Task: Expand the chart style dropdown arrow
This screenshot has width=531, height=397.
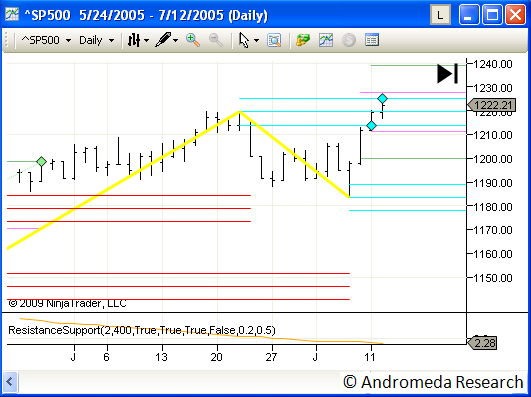Action: (x=146, y=41)
